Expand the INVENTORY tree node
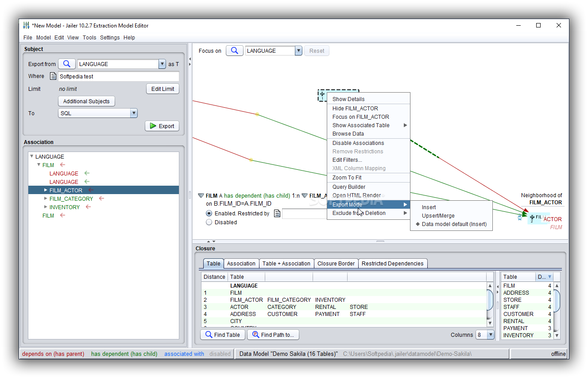 tap(46, 207)
